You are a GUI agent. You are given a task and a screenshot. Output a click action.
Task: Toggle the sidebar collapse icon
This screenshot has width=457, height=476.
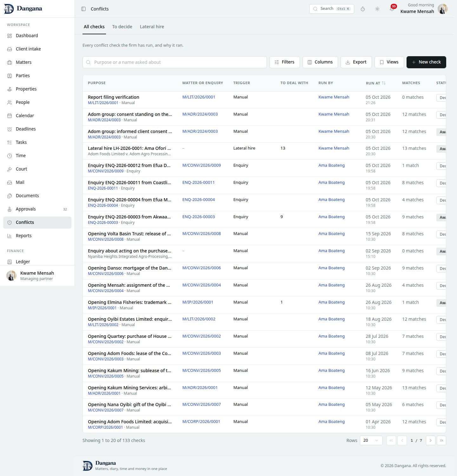(83, 9)
